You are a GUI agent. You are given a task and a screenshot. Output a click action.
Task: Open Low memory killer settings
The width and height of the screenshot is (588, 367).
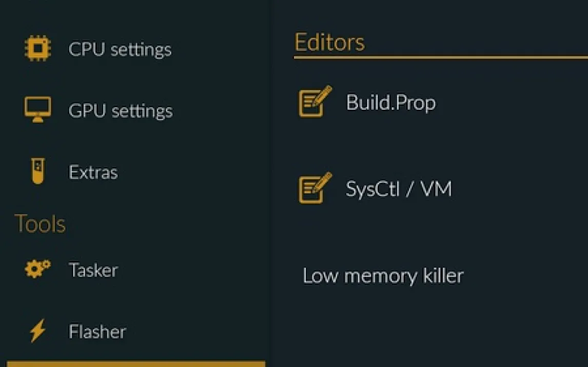(383, 276)
